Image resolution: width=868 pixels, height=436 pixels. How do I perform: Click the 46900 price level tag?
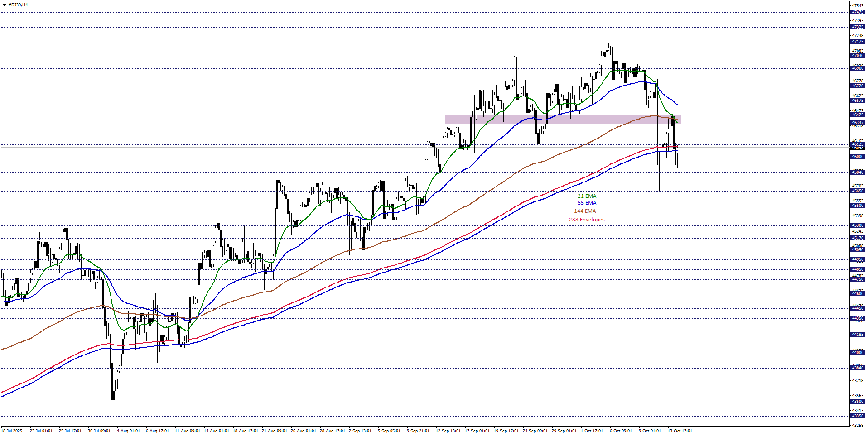(x=858, y=68)
